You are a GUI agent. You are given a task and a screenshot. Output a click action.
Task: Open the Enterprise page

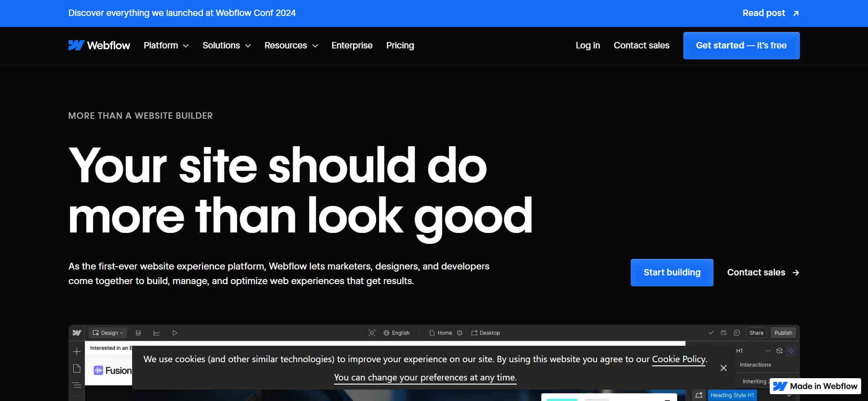tap(352, 45)
